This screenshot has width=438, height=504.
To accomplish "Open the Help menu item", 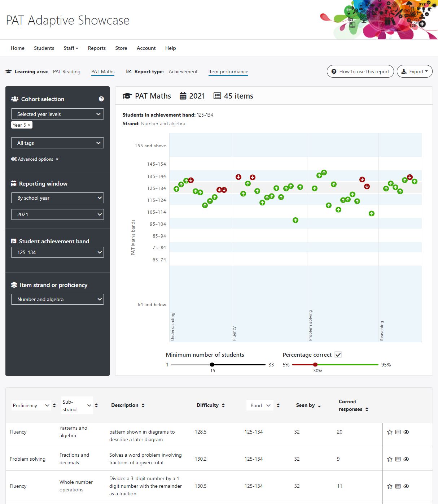I will click(171, 48).
